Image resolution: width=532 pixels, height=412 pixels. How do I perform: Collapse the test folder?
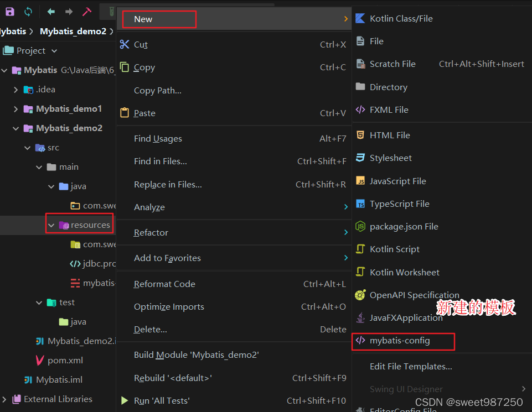click(x=39, y=303)
